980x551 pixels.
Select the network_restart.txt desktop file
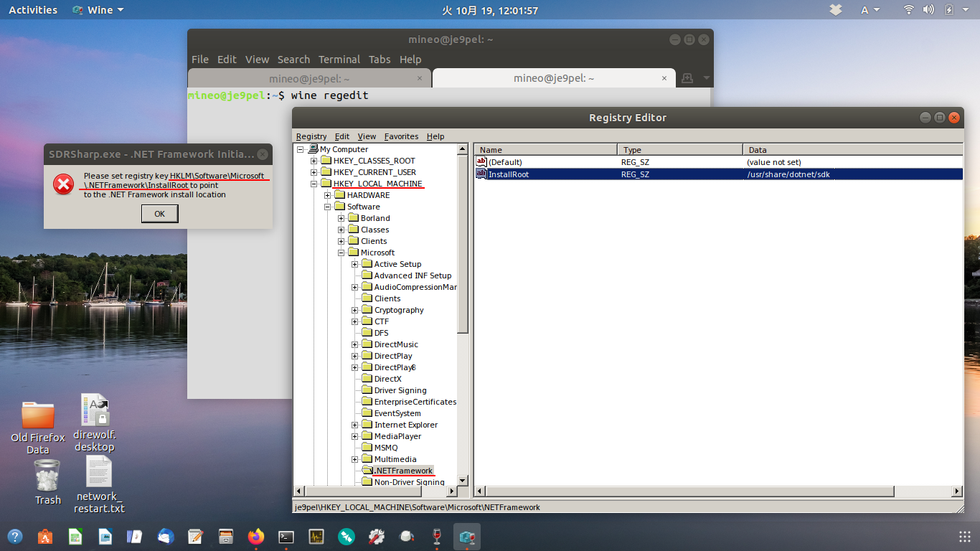[99, 484]
